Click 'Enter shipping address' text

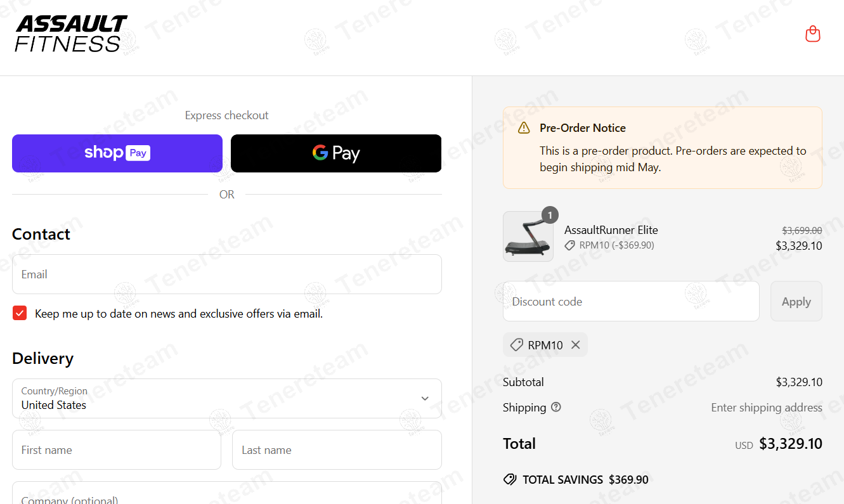[x=767, y=408]
